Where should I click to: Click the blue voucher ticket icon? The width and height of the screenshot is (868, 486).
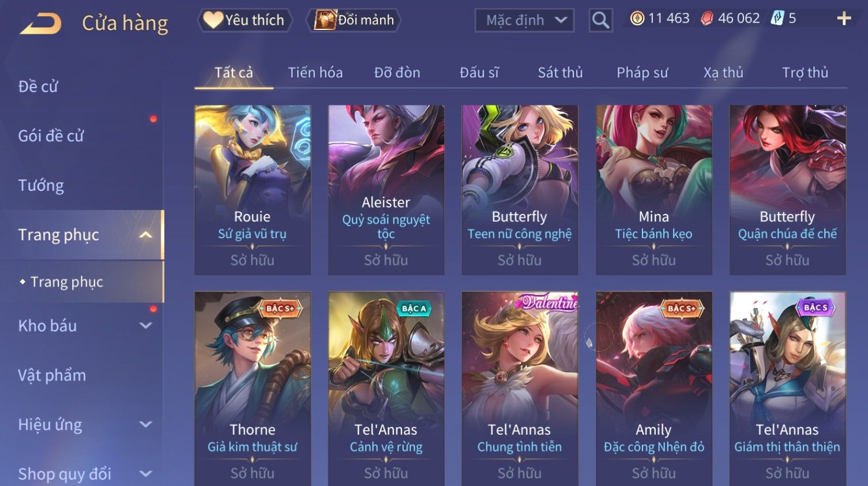coord(777,18)
